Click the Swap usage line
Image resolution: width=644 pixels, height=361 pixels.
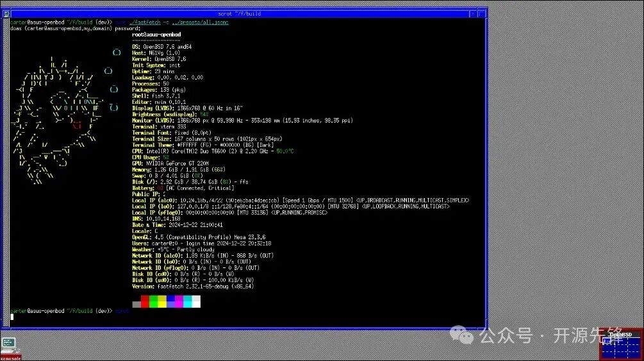coord(168,176)
